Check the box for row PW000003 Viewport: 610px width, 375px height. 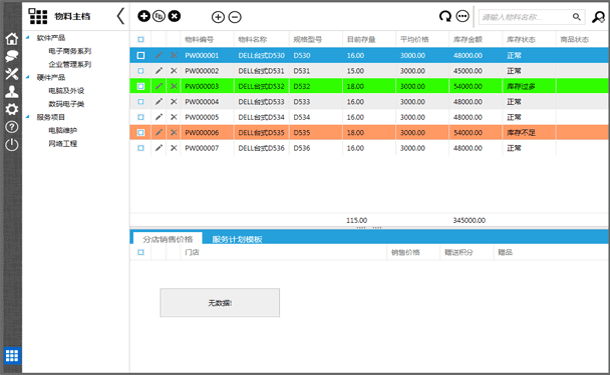click(141, 86)
